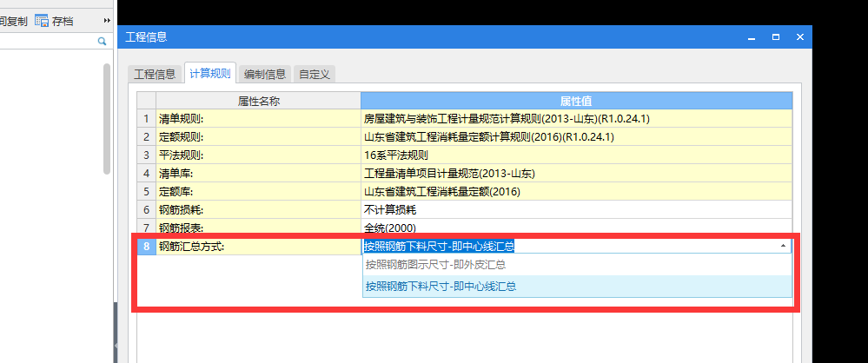Select the 清单规则 value cell
This screenshot has height=363, width=868.
(576, 118)
